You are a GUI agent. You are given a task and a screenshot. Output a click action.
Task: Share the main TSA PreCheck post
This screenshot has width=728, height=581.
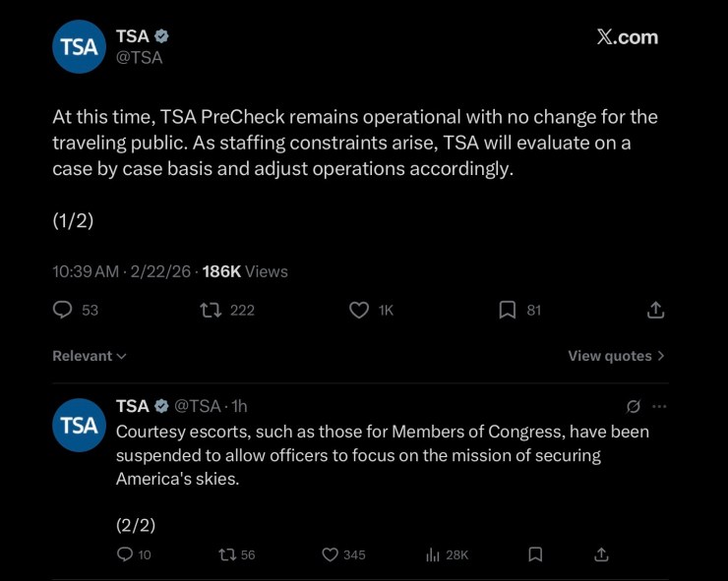655,310
